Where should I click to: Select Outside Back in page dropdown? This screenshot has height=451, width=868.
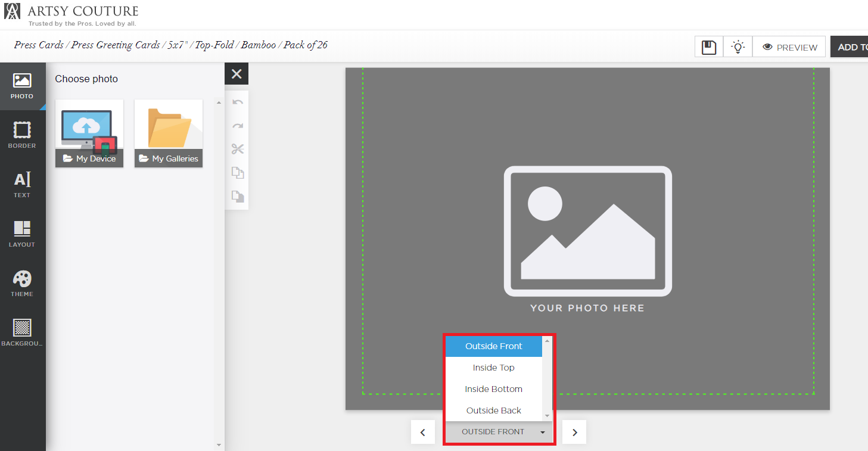494,410
